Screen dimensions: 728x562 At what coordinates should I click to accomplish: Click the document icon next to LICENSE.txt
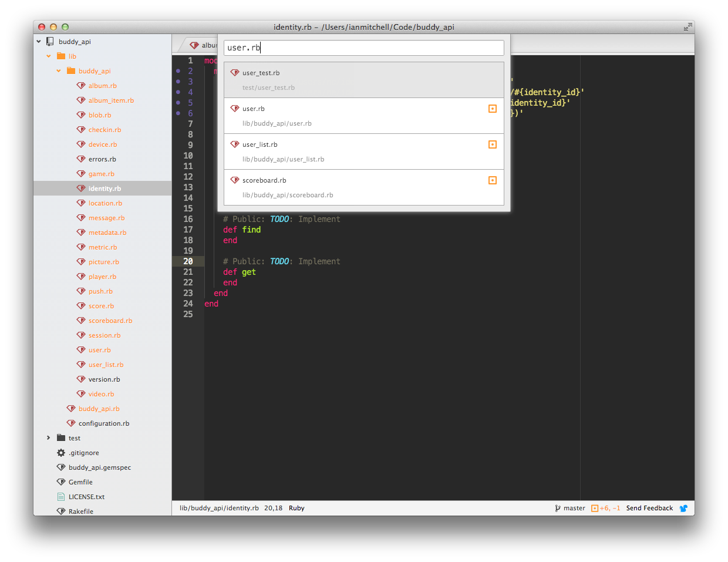(x=61, y=497)
